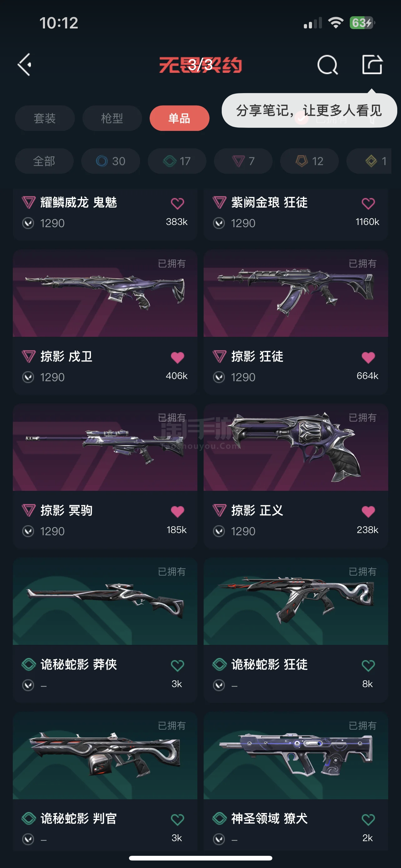
Task: Open the search magnifier icon
Action: tap(328, 65)
